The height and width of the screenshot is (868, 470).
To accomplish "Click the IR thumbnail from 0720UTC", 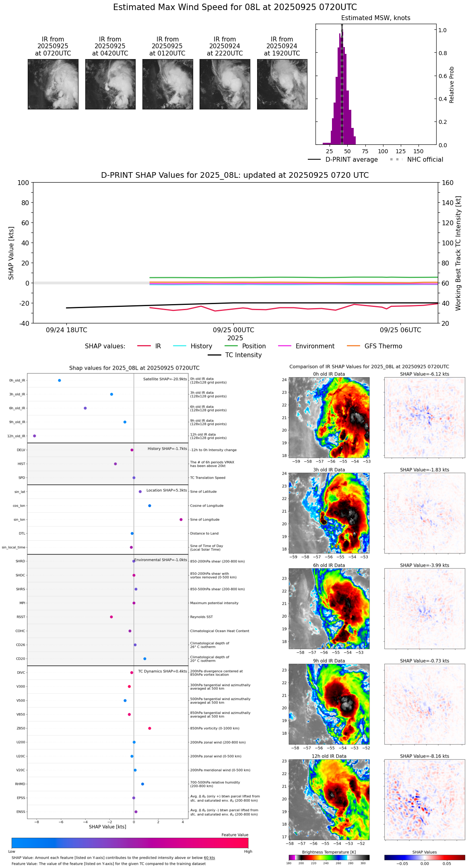I will [53, 84].
